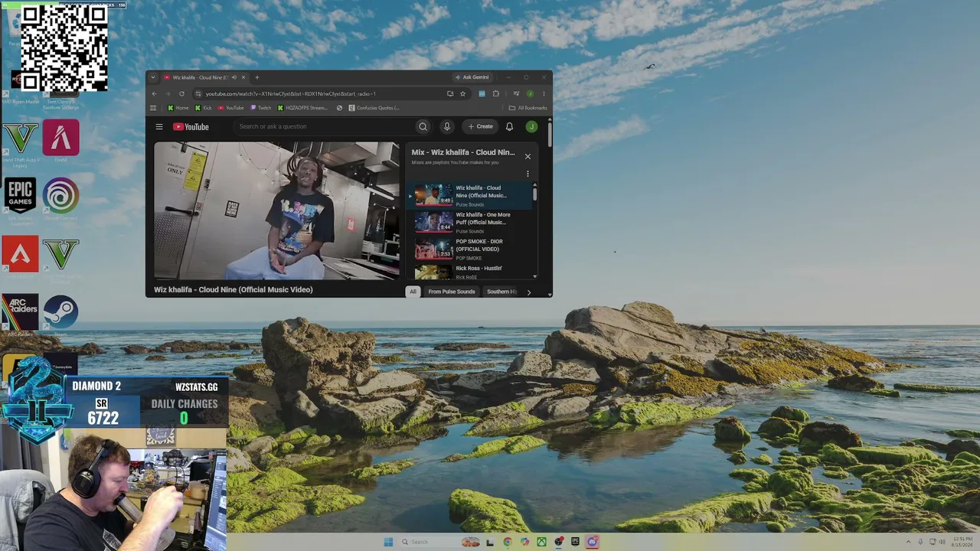Open the All Bookmarks folder

pos(528,108)
